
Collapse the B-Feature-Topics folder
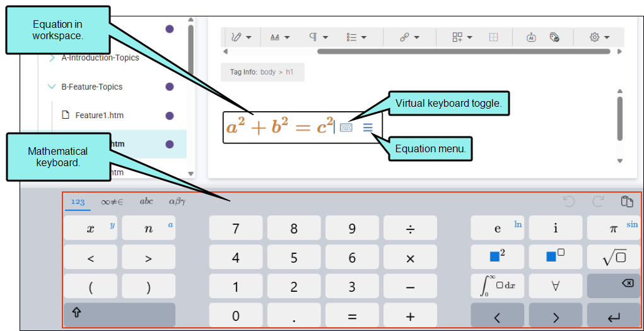tap(51, 87)
